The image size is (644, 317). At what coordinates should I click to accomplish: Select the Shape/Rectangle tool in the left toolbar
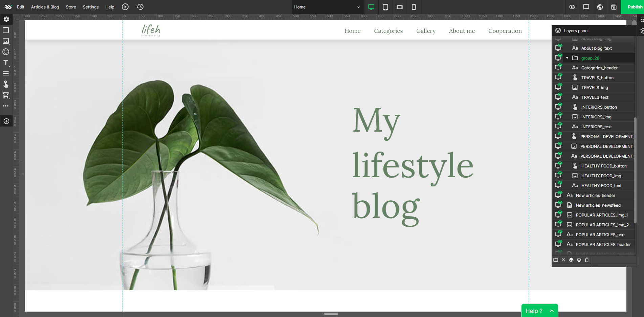[6, 30]
